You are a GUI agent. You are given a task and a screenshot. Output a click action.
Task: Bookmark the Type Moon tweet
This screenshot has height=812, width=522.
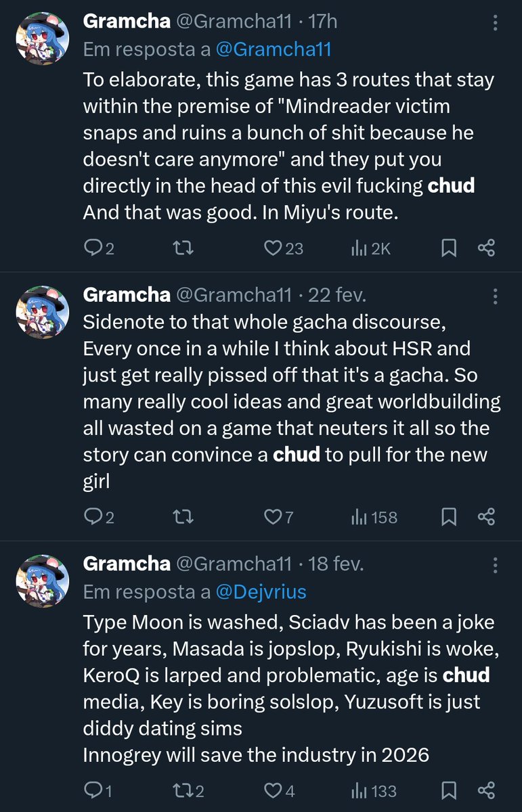coord(448,790)
